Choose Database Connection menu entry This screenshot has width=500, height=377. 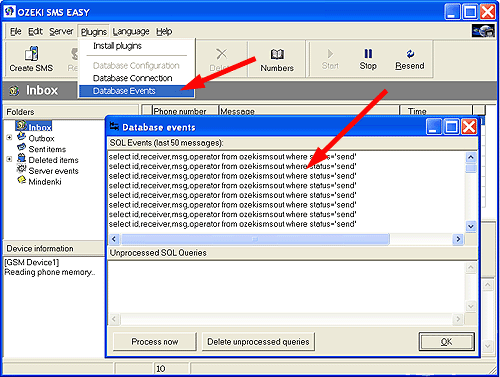[x=137, y=78]
